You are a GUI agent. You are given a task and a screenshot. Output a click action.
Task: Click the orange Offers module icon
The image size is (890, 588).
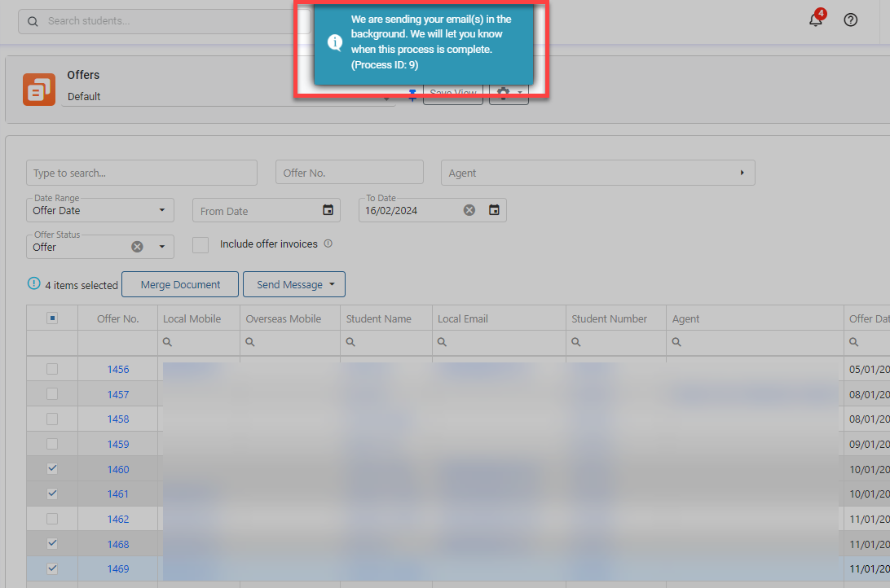39,90
